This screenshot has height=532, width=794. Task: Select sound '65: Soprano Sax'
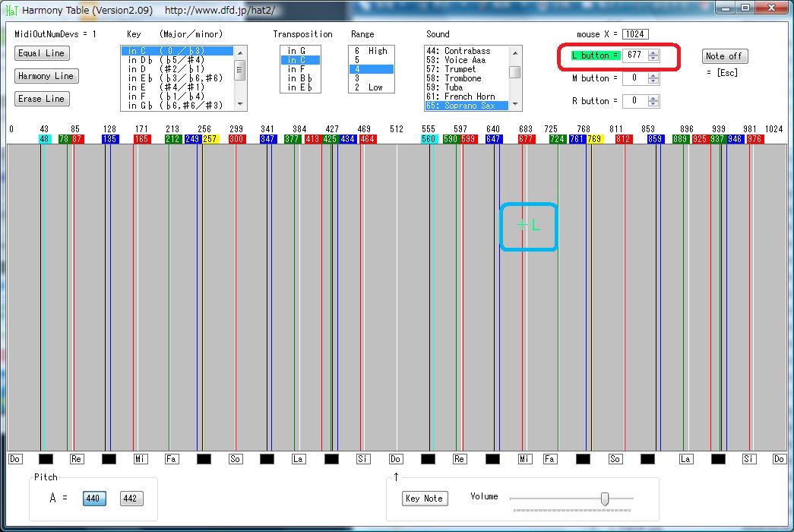(467, 106)
